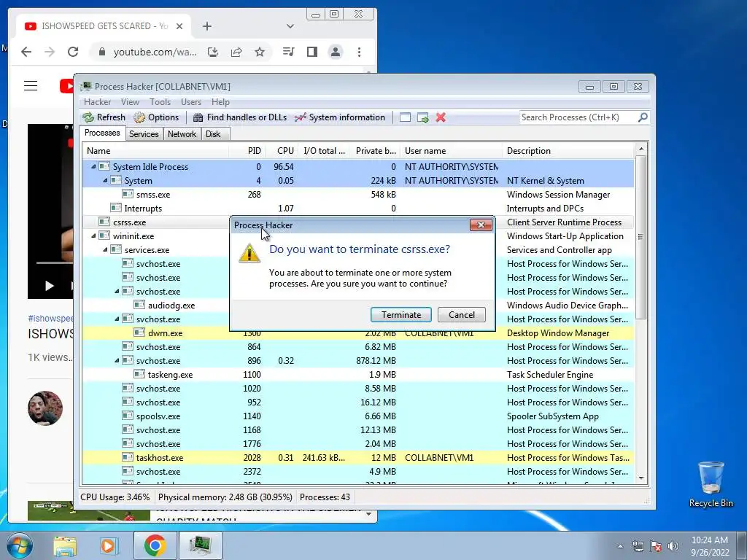Click the YouTube channel avatar thumbnail
Screen dimensions: 747x560
click(x=45, y=408)
